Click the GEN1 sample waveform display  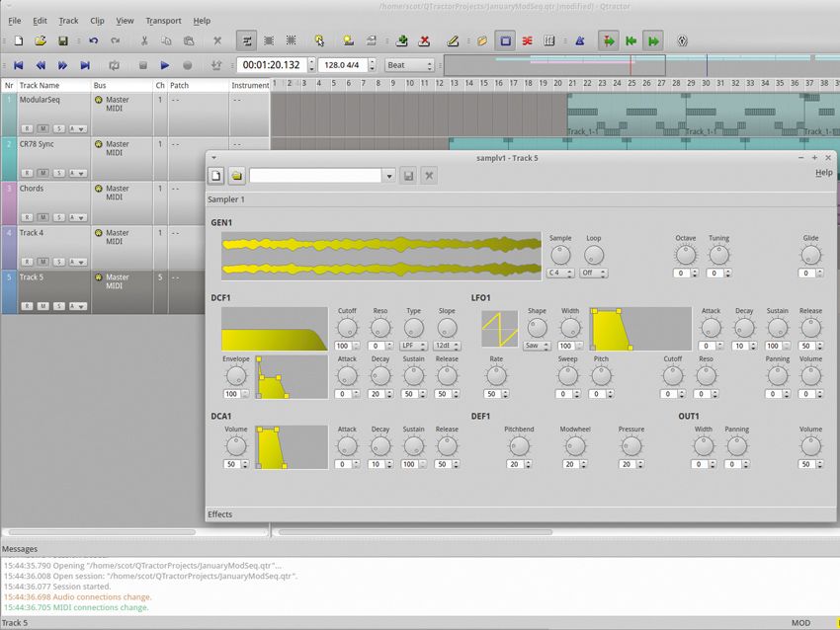[x=380, y=256]
